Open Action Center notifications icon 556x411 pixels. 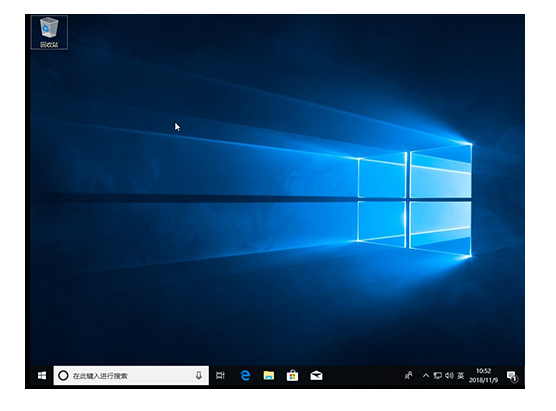pos(512,376)
